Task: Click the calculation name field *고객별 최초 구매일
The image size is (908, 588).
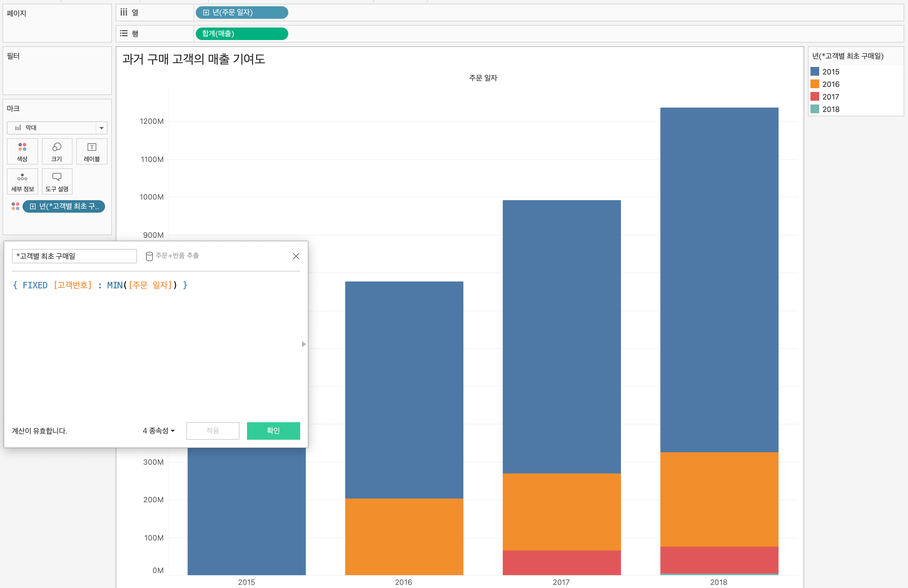Action: click(74, 256)
